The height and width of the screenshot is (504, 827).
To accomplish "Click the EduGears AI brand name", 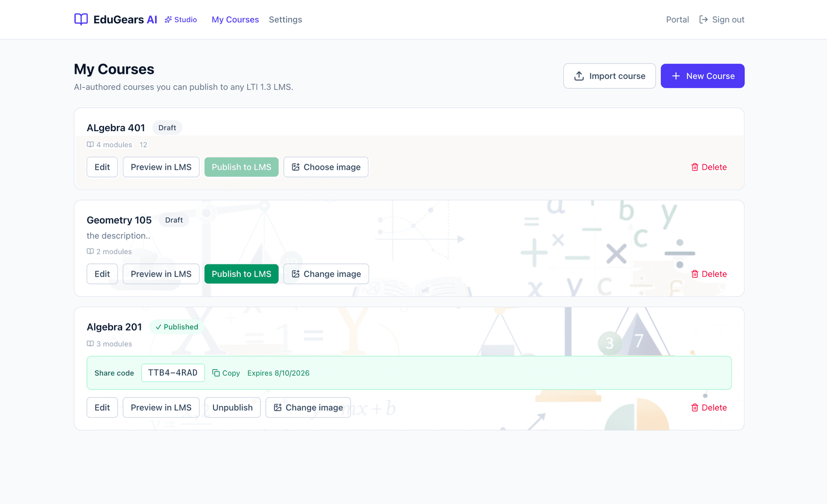I will 125,20.
